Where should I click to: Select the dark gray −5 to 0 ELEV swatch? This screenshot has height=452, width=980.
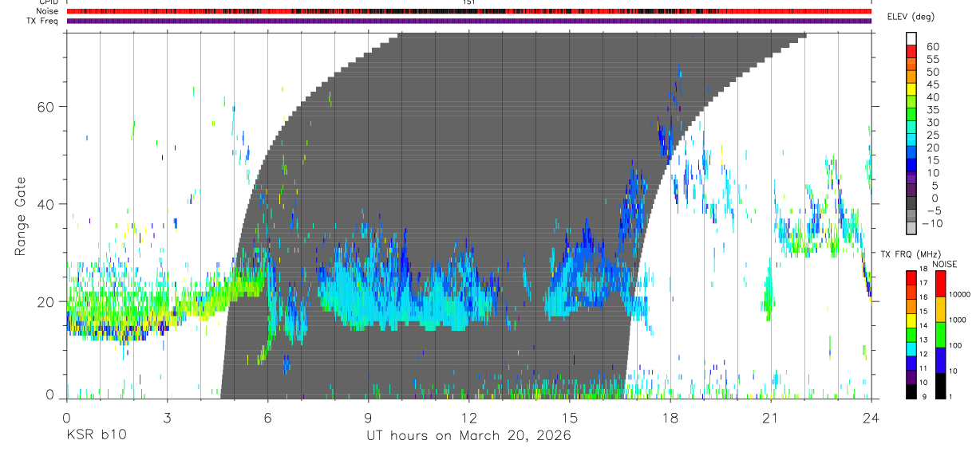(x=911, y=202)
